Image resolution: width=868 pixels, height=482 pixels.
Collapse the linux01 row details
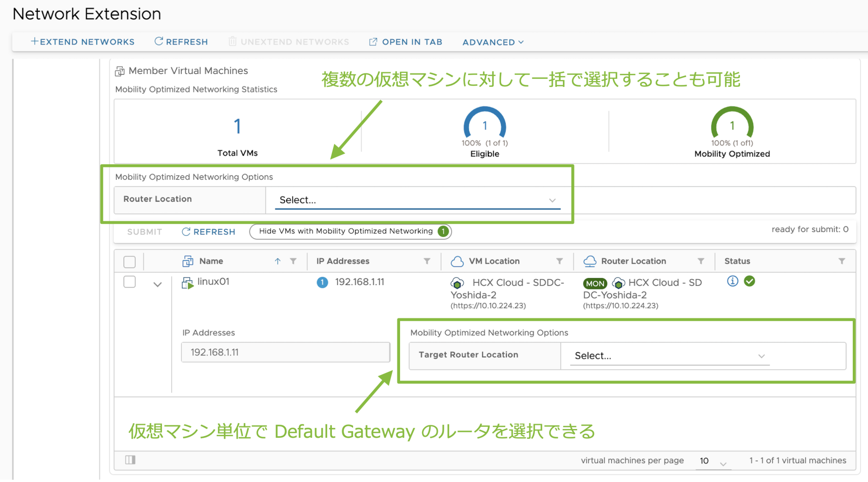click(x=157, y=284)
